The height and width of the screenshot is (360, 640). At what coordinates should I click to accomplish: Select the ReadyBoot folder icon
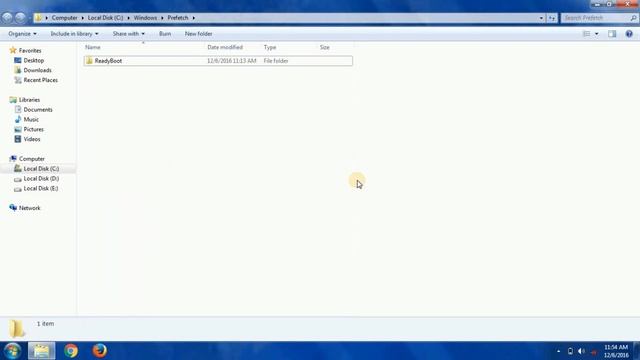[89, 61]
